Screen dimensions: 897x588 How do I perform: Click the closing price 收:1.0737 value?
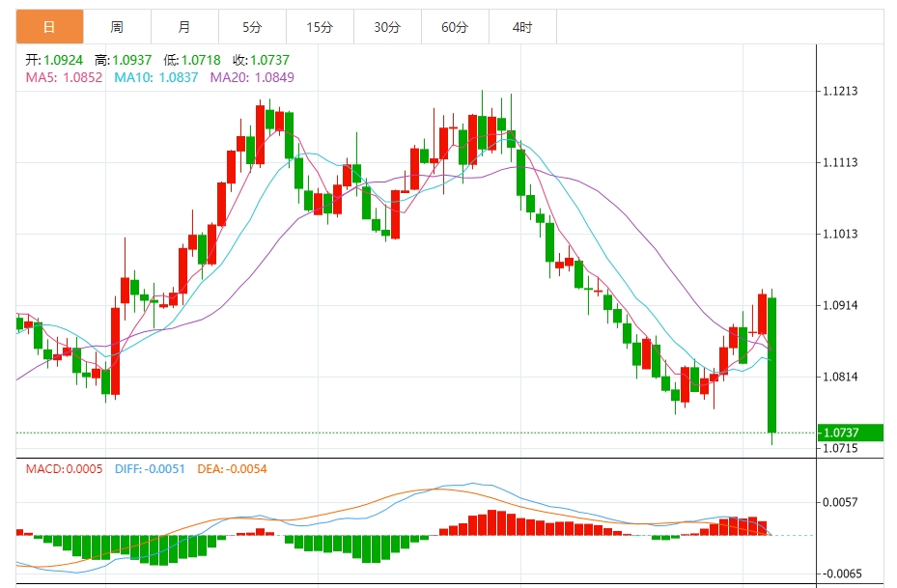(x=261, y=60)
